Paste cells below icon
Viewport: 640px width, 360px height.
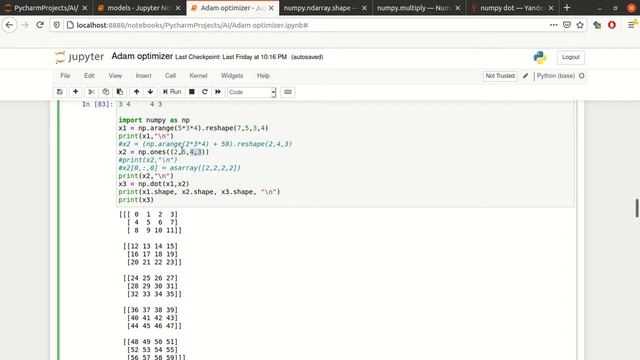click(x=120, y=92)
